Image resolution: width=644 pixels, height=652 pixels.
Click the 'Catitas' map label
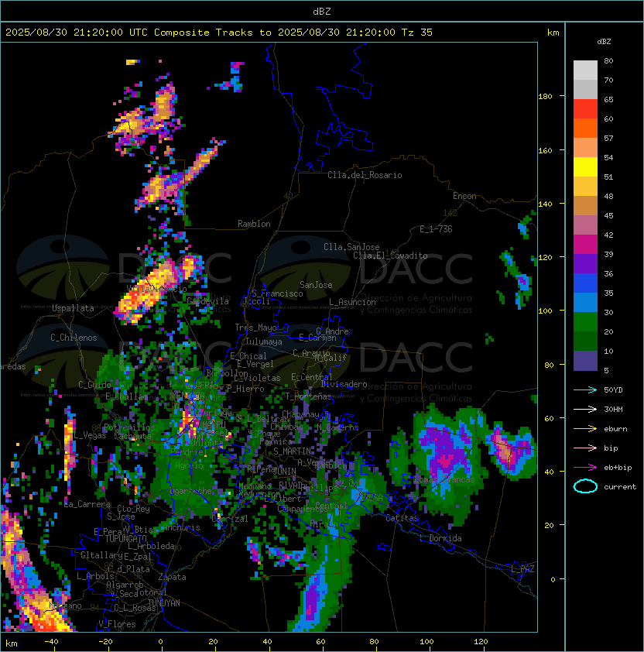click(402, 518)
